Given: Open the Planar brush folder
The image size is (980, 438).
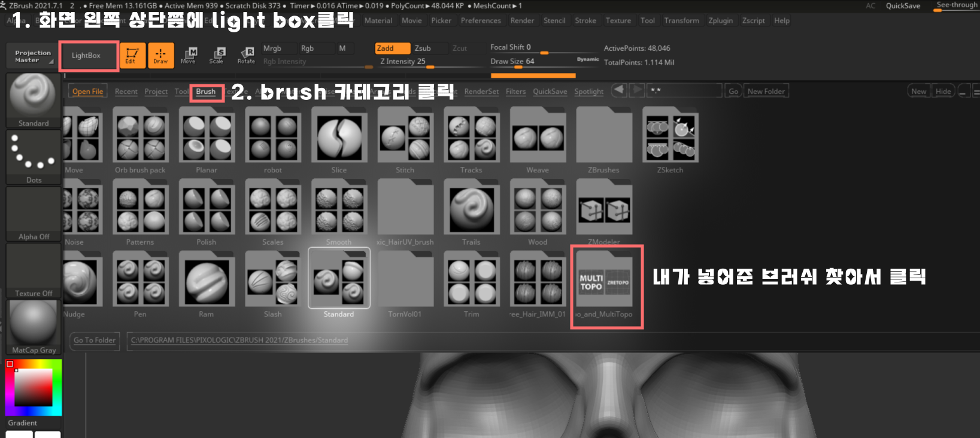Looking at the screenshot, I should pyautogui.click(x=207, y=141).
